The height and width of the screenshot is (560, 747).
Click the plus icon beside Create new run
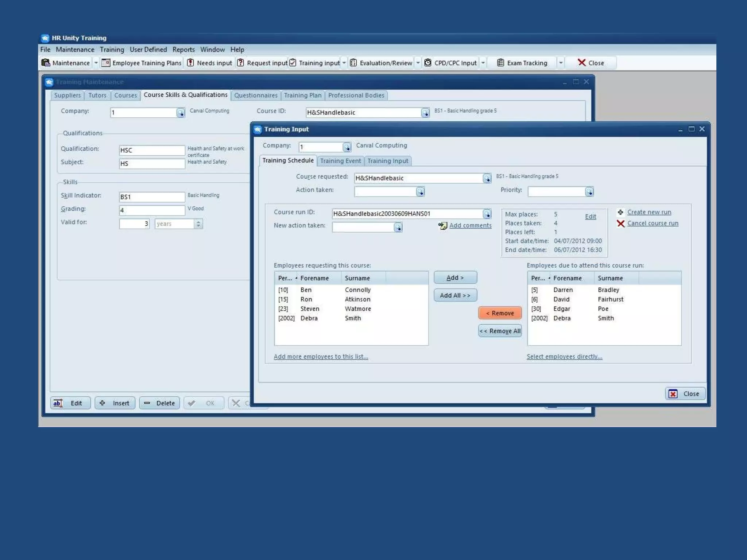tap(620, 212)
